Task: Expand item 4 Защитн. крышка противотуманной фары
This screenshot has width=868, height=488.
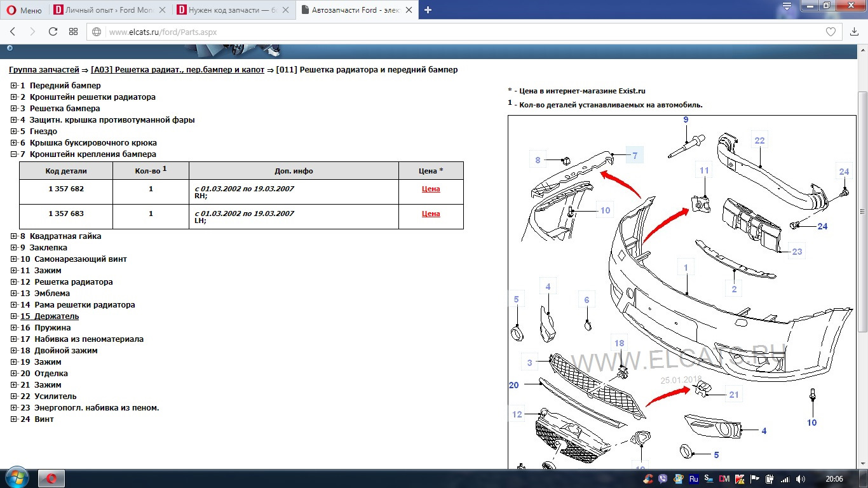Action: pyautogui.click(x=15, y=120)
